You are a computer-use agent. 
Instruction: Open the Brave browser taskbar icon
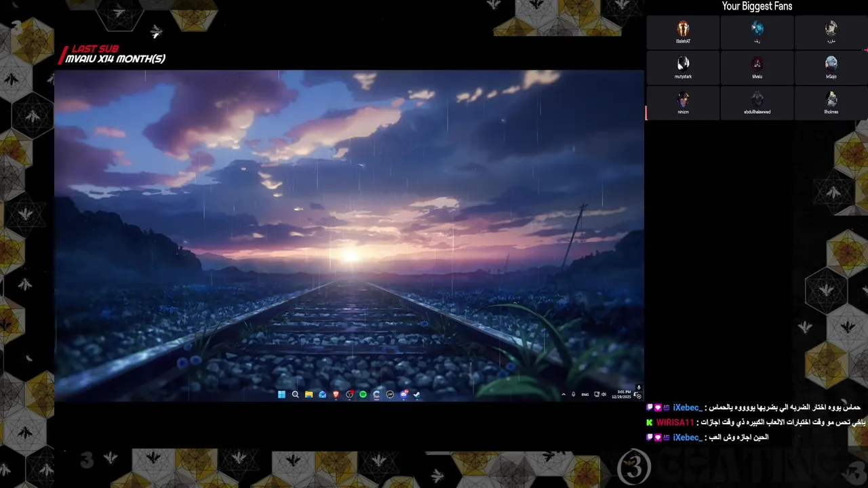pos(336,394)
